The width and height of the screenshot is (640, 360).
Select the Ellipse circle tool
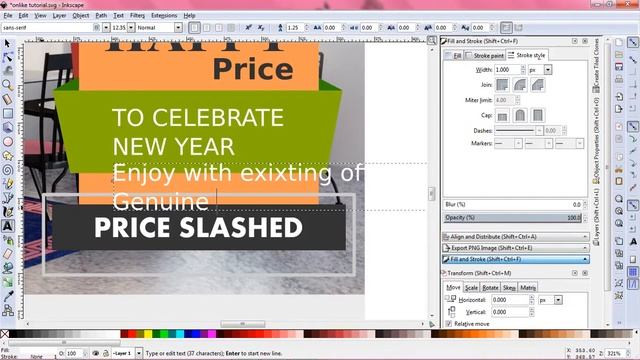point(7,142)
